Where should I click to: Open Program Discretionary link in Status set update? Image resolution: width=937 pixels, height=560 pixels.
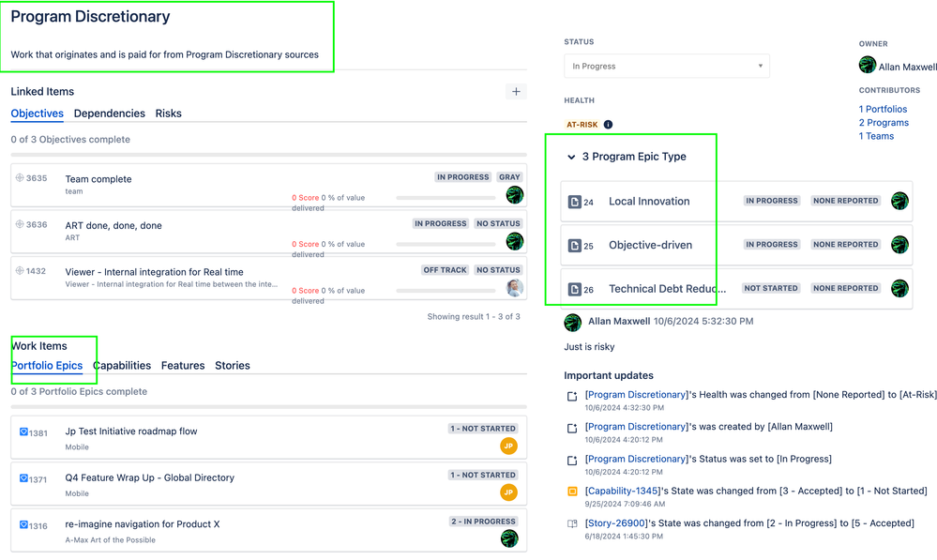point(637,459)
